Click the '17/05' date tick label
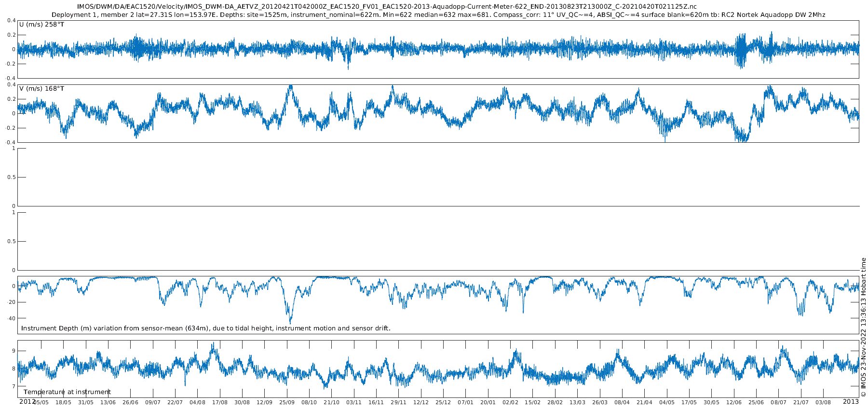 click(689, 403)
